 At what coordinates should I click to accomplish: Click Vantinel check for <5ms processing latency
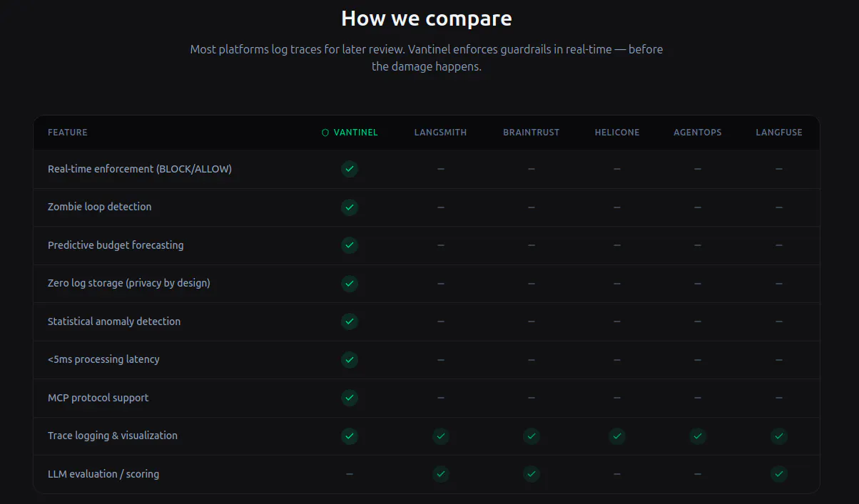coord(350,360)
